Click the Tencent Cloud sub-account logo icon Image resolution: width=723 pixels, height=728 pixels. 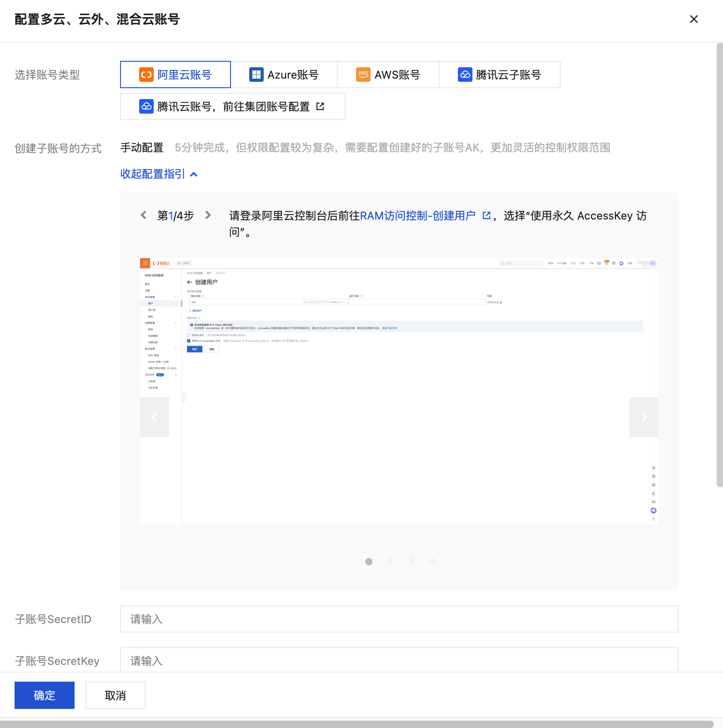[465, 75]
